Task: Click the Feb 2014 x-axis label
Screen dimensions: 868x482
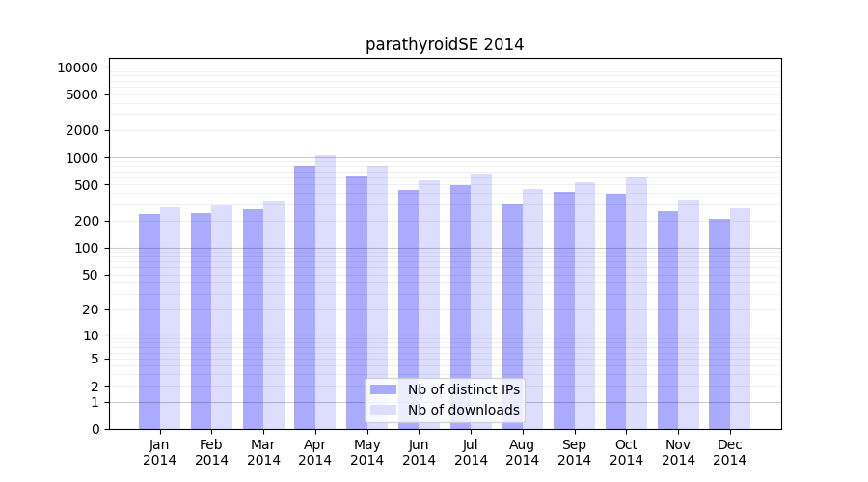Action: pyautogui.click(x=211, y=452)
